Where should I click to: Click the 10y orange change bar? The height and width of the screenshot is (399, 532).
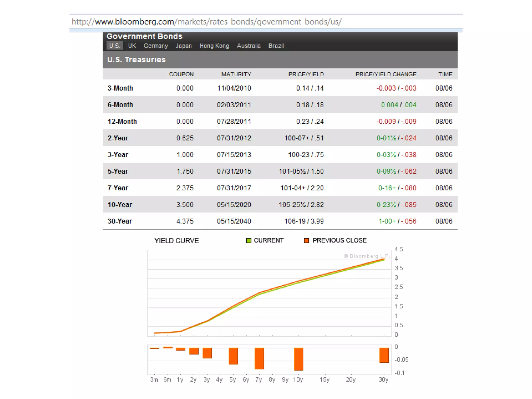[x=298, y=359]
